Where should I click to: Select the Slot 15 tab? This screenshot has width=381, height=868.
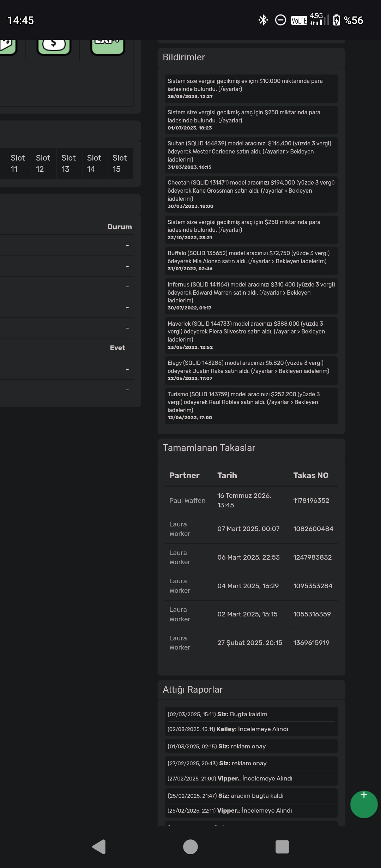pyautogui.click(x=120, y=163)
